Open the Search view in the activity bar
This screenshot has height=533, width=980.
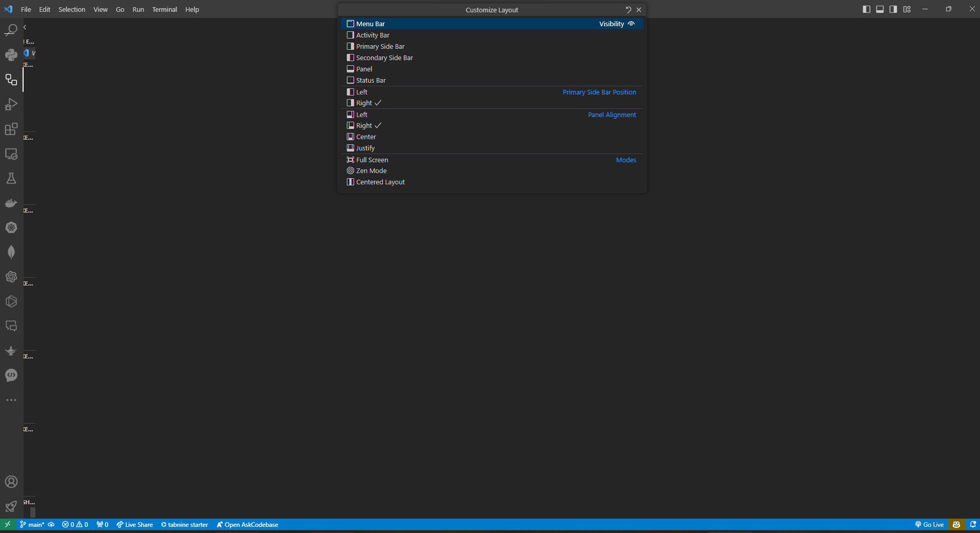pyautogui.click(x=11, y=30)
